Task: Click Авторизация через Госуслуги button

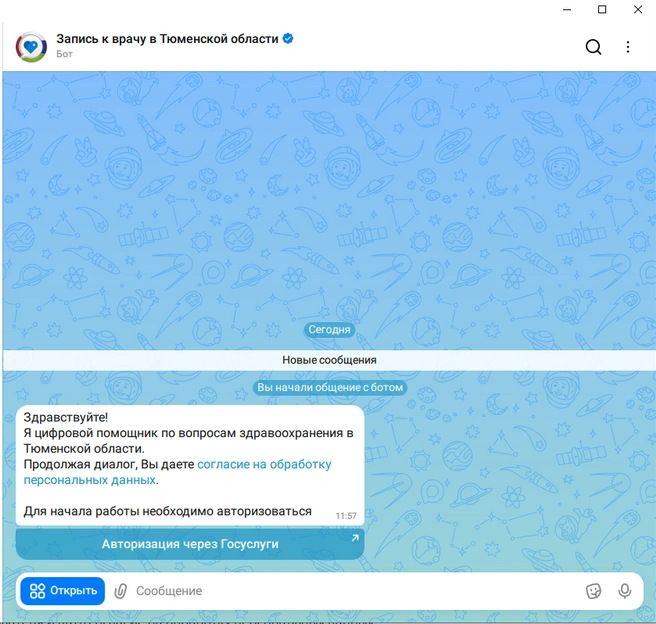Action: [190, 544]
